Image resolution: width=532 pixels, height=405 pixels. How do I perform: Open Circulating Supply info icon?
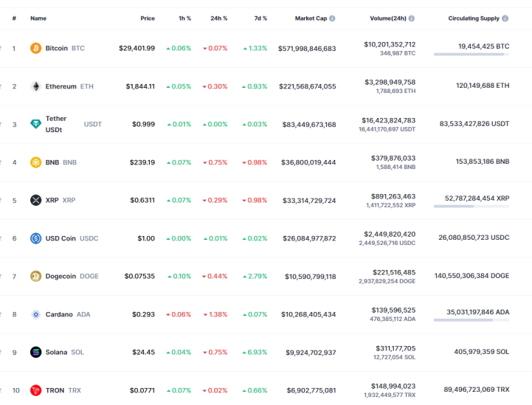coord(505,18)
